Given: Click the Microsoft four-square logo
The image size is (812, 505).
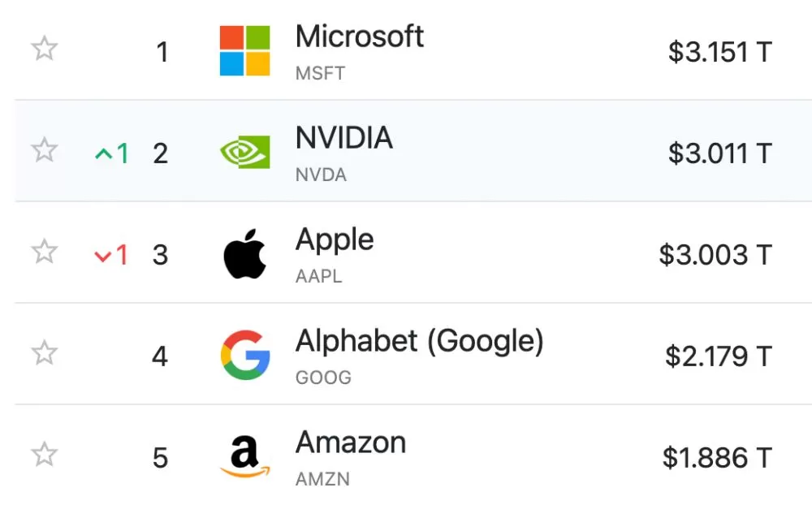Looking at the screenshot, I should [x=245, y=51].
